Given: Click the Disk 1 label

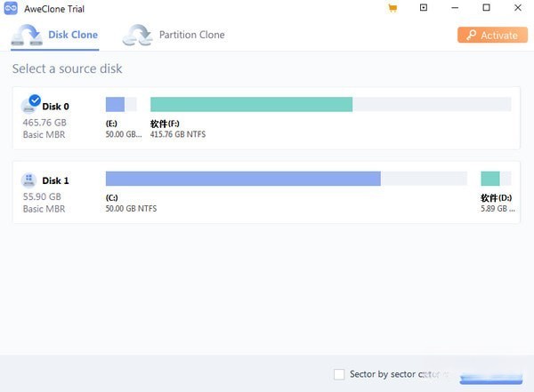Looking at the screenshot, I should pyautogui.click(x=55, y=180).
